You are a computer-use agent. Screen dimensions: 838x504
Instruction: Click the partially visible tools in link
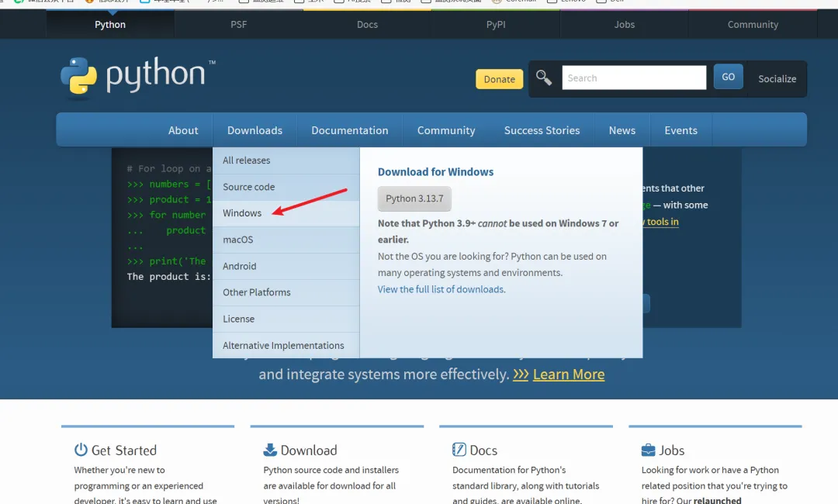point(661,222)
